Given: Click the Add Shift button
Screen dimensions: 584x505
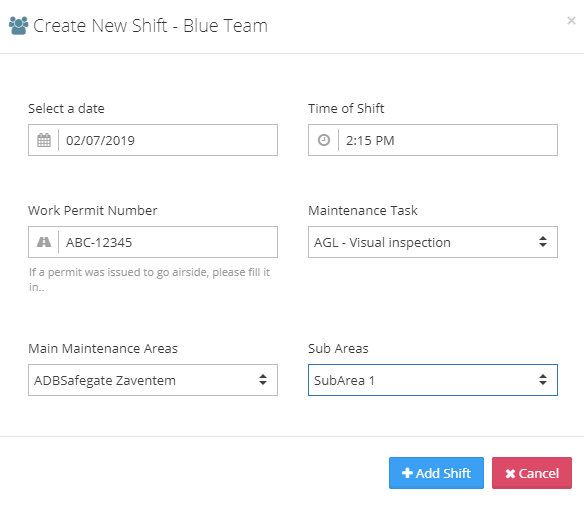Looking at the screenshot, I should click(436, 473).
